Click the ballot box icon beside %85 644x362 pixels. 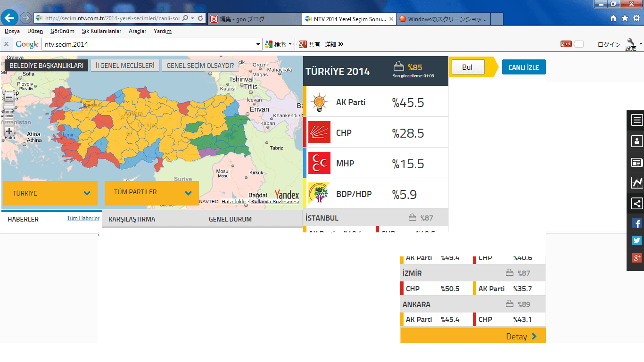[x=399, y=66]
